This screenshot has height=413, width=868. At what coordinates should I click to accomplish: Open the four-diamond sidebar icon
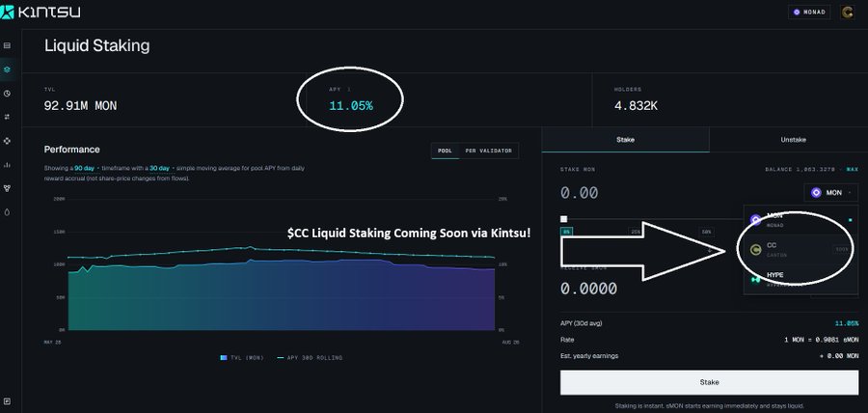(x=7, y=141)
